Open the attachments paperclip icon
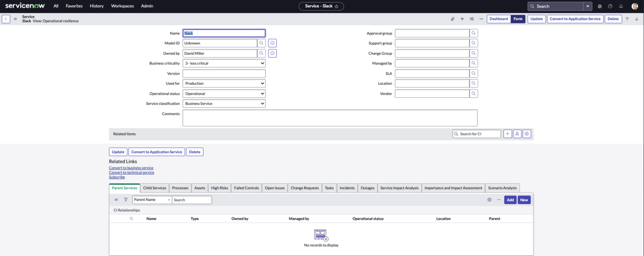This screenshot has height=256, width=644. 452,19
